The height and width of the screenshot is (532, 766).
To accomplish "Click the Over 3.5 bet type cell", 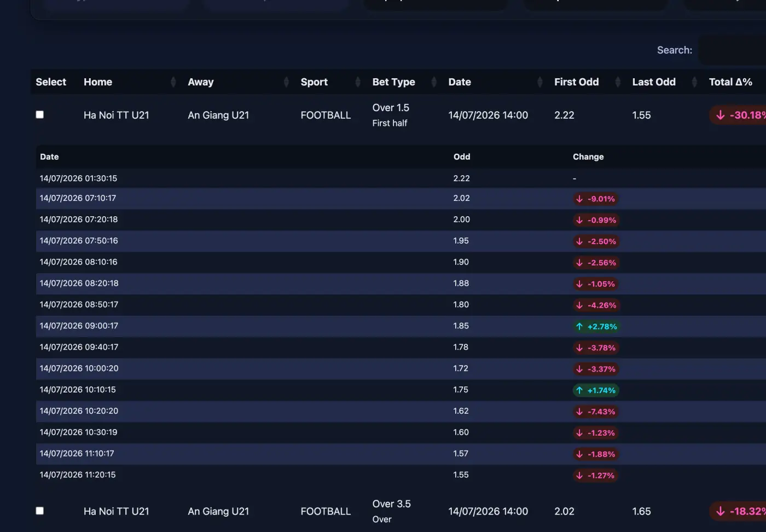I will coord(391,511).
